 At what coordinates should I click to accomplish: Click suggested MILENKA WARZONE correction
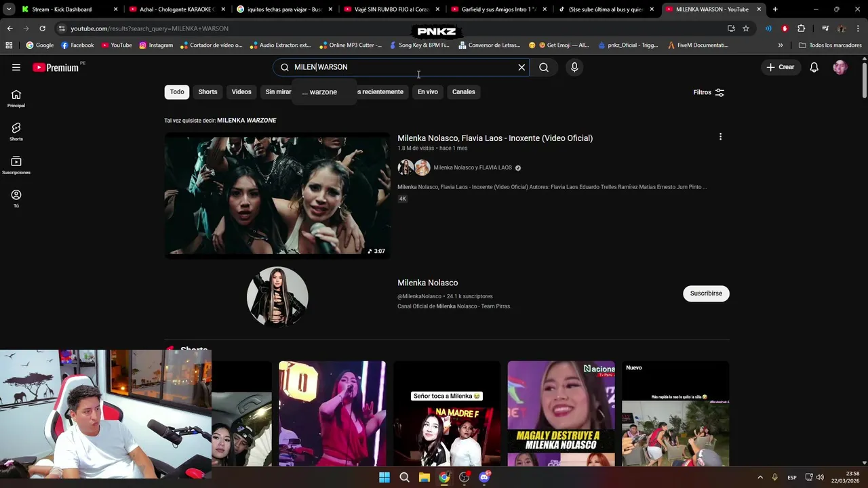tap(246, 121)
